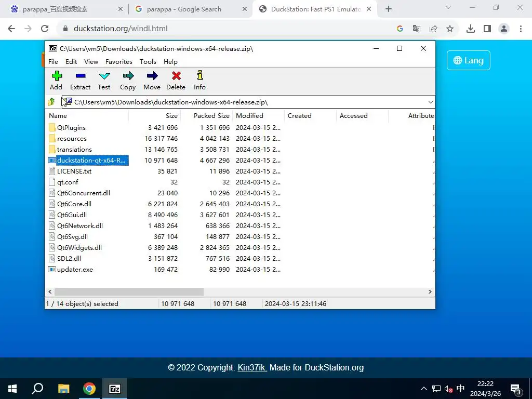Open the notification center icon
The width and height of the screenshot is (532, 399).
[x=516, y=389]
